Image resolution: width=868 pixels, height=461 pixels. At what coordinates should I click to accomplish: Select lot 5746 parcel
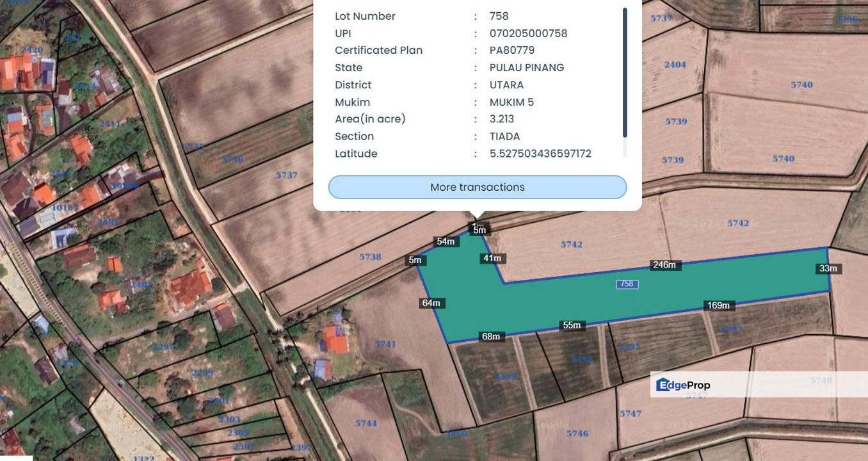click(577, 433)
